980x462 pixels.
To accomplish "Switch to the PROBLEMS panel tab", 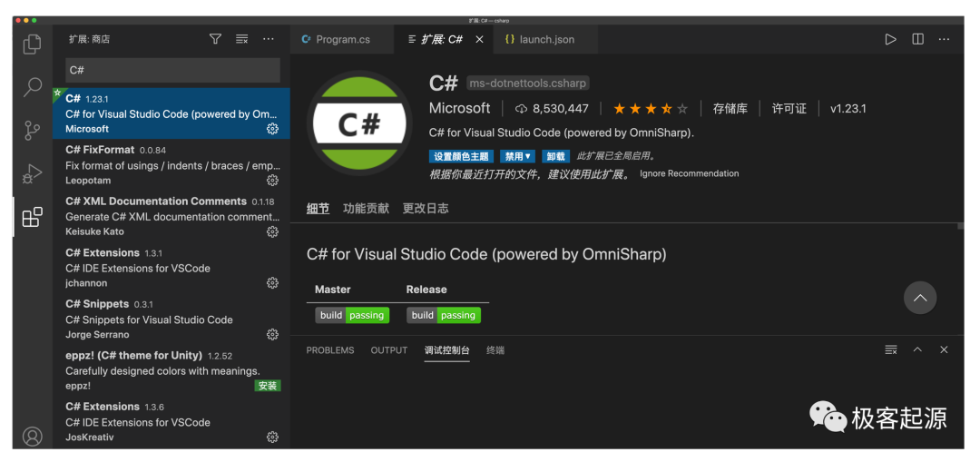I will coord(330,350).
